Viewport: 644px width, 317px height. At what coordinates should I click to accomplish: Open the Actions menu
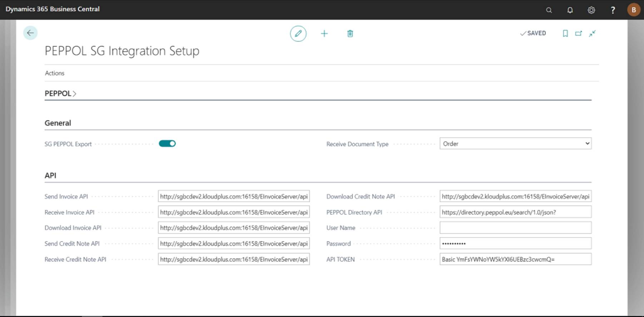pos(55,73)
